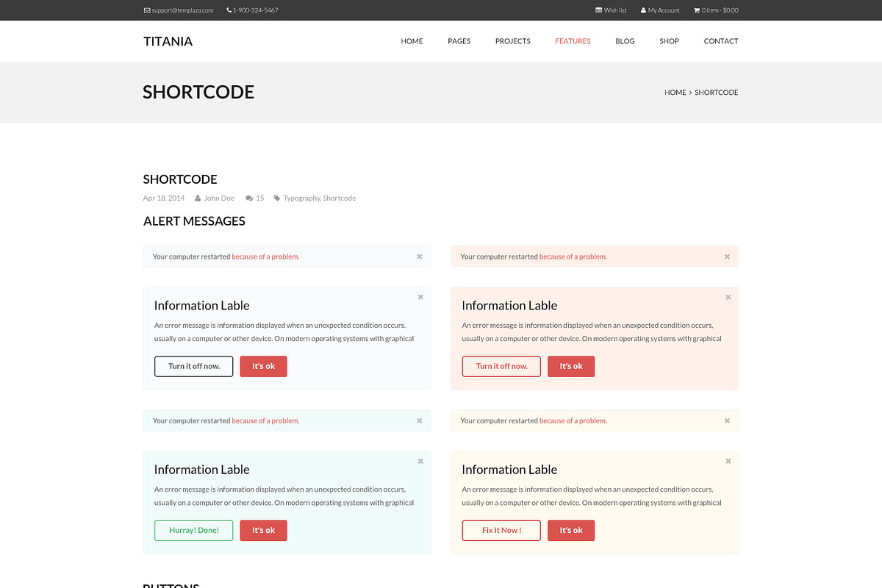Open the PAGES menu

[459, 41]
